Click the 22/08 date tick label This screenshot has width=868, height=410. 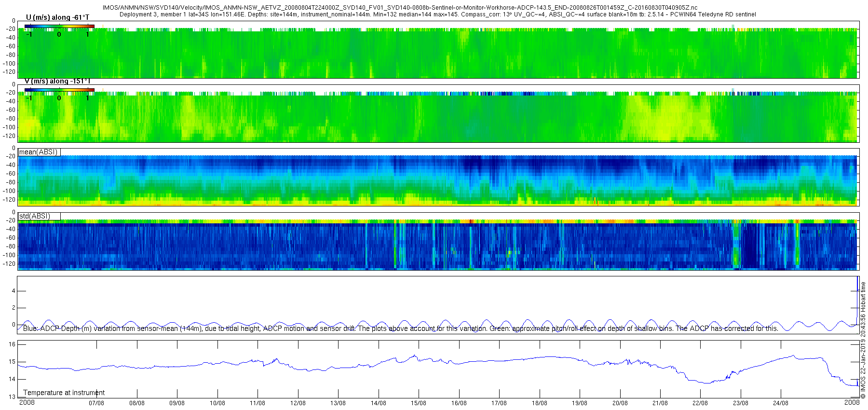(700, 403)
